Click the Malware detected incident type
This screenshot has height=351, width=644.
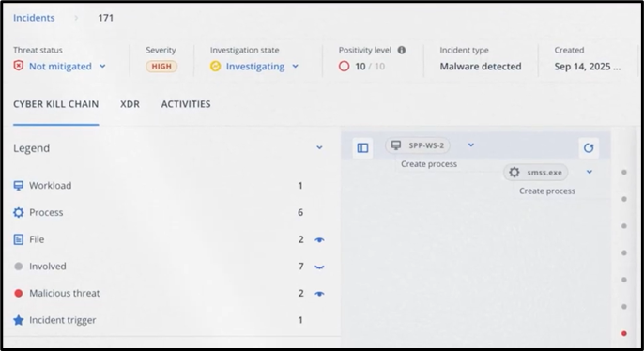tap(481, 66)
